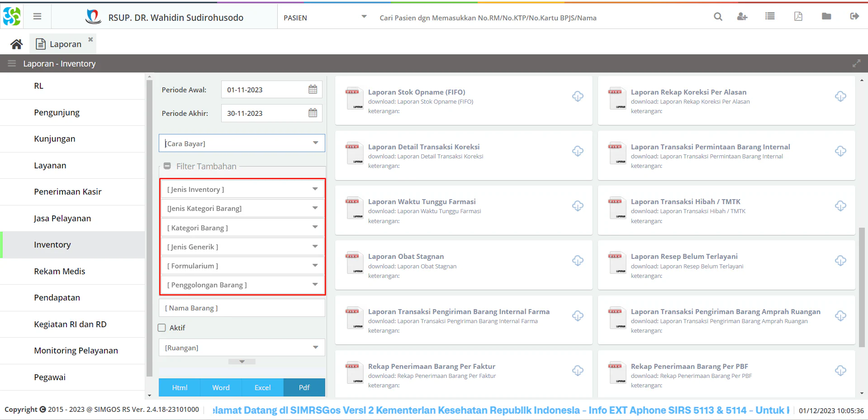Open the Periode Awal calendar picker
The image size is (868, 420).
coord(313,89)
